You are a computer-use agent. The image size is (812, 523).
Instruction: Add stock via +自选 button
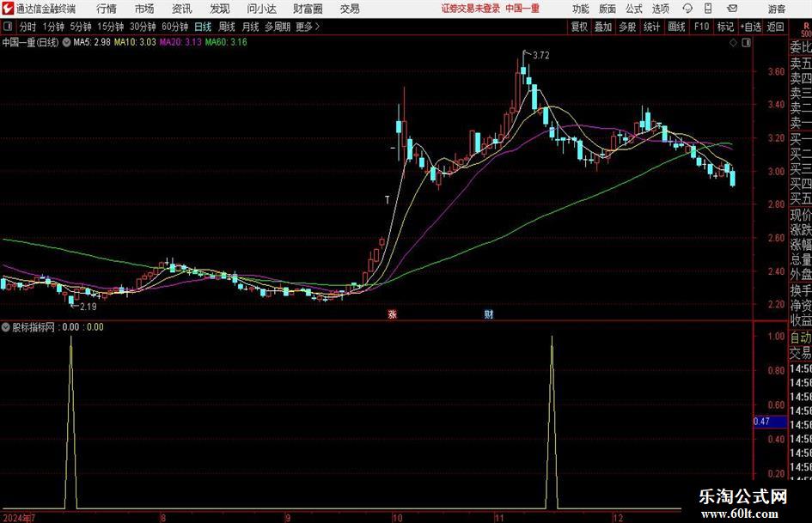click(x=751, y=27)
